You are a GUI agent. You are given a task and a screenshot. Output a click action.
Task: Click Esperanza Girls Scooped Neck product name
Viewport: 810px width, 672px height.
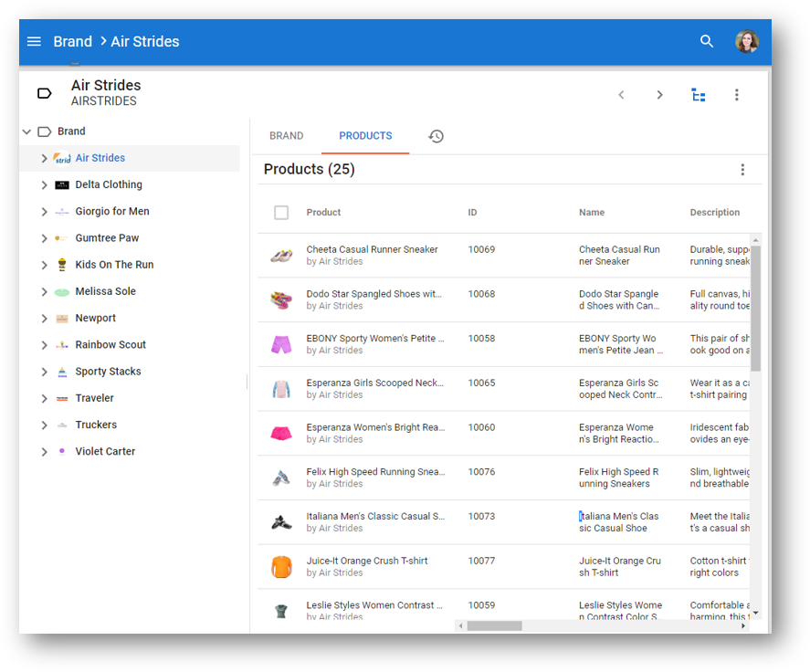(375, 383)
